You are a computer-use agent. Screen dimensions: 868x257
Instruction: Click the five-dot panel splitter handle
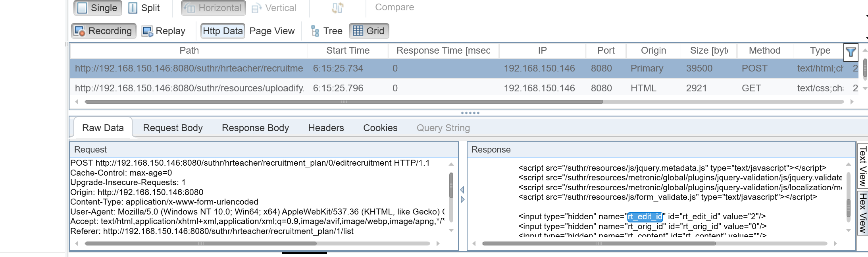[470, 113]
